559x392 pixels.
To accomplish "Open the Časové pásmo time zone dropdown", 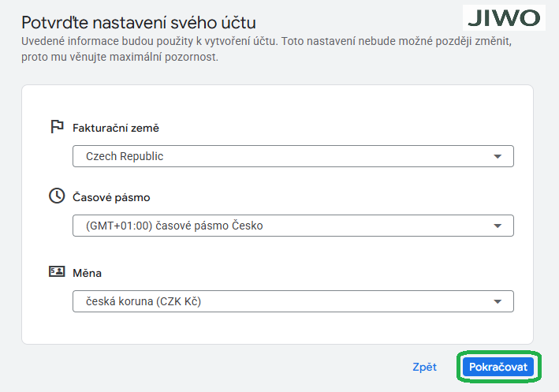I will 293,226.
